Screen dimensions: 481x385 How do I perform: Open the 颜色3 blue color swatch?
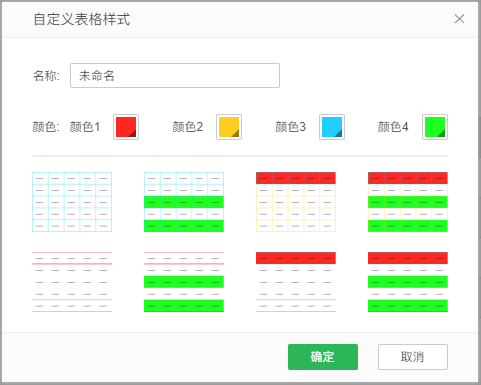[x=332, y=127]
